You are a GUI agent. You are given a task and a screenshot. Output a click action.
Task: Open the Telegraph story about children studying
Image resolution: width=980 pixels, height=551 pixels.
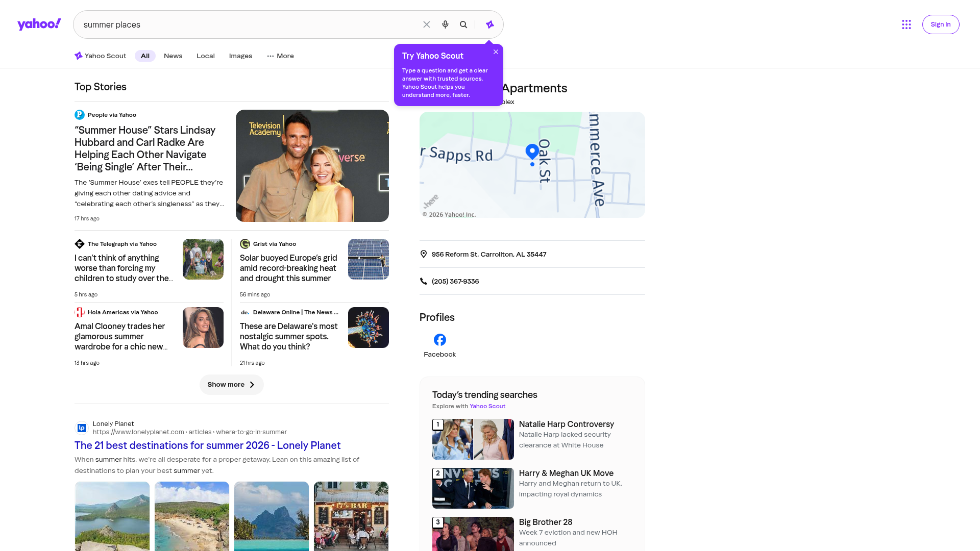(125, 268)
